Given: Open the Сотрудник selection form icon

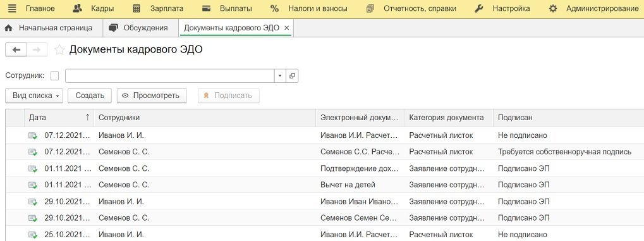Looking at the screenshot, I should click(x=292, y=76).
